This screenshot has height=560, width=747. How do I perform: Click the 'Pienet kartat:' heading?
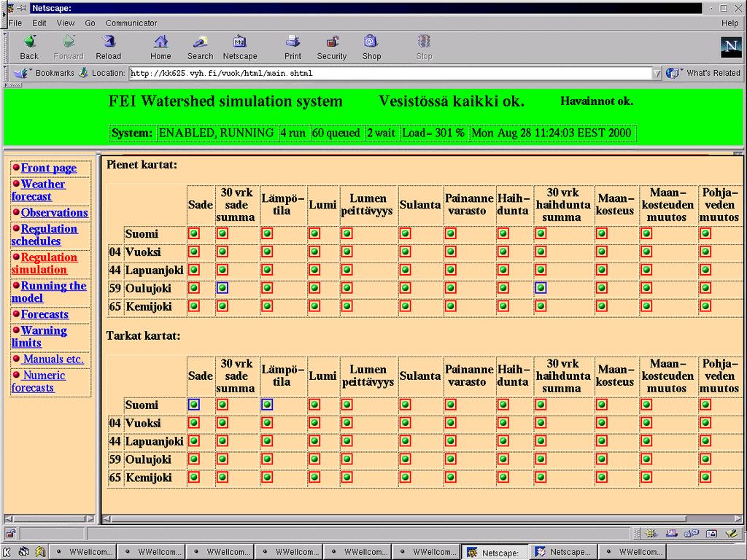pos(142,165)
